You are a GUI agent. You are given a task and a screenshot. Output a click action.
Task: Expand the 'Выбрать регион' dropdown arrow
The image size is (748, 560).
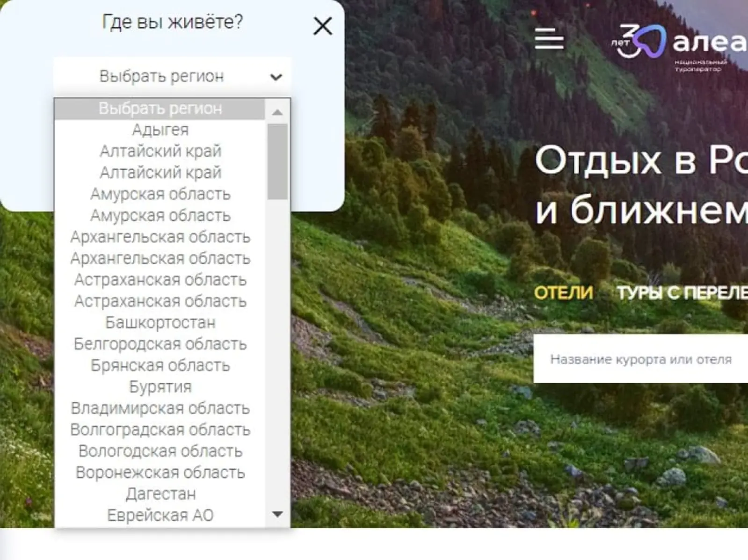point(276,76)
